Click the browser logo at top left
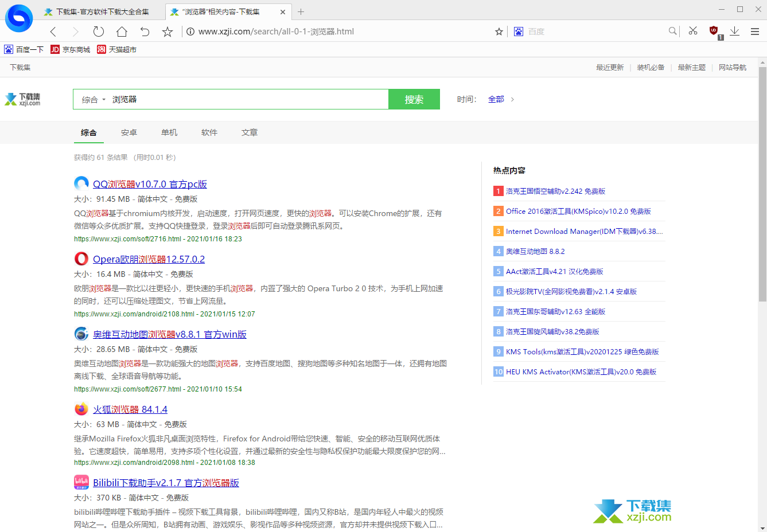 coord(19,18)
